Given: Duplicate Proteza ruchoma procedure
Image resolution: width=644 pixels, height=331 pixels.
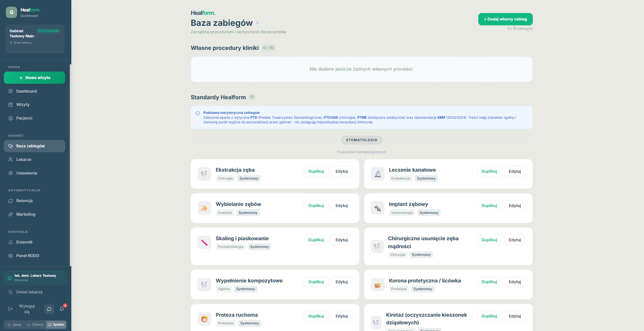Looking at the screenshot, I should (x=316, y=316).
